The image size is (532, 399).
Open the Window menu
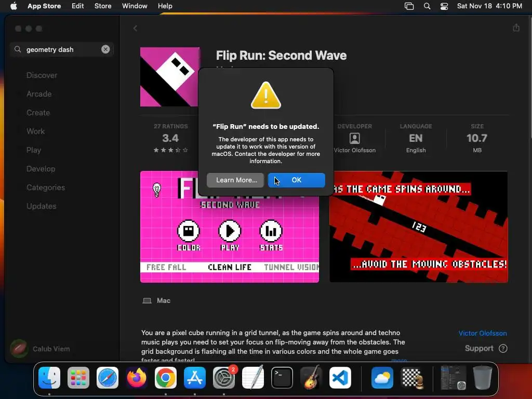135,6
